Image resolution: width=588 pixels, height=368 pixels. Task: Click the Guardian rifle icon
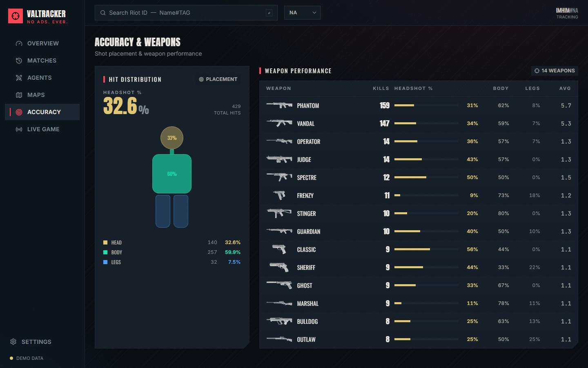pos(279,231)
